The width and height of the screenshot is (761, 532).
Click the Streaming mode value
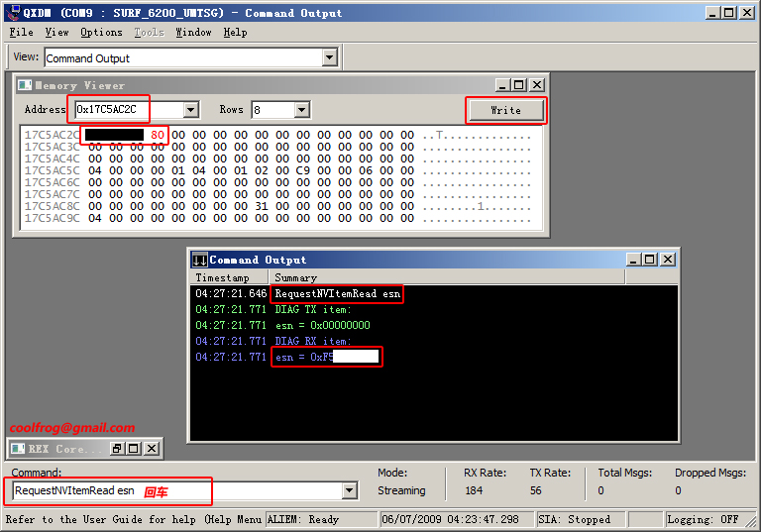tap(401, 490)
